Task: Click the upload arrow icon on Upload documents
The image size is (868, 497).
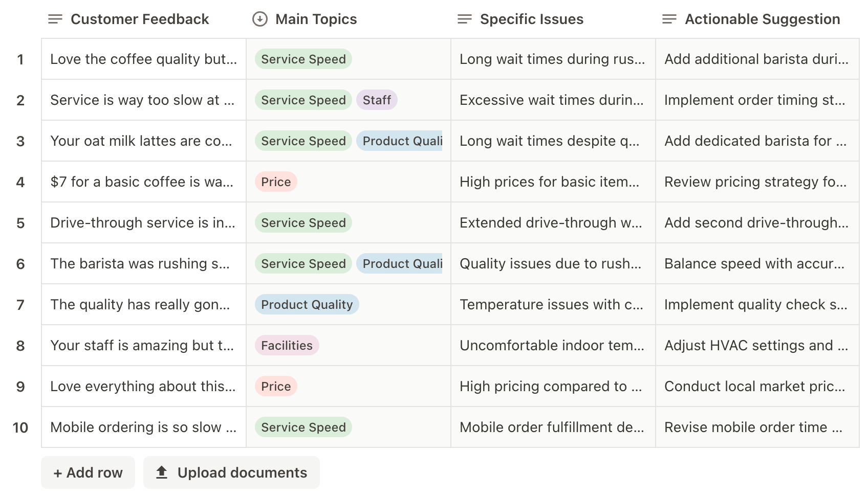Action: 162,472
